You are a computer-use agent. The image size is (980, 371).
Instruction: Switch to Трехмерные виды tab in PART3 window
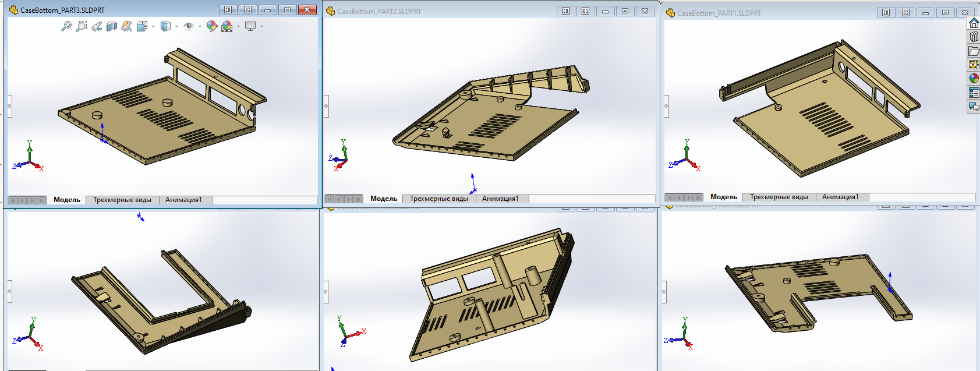(x=122, y=200)
